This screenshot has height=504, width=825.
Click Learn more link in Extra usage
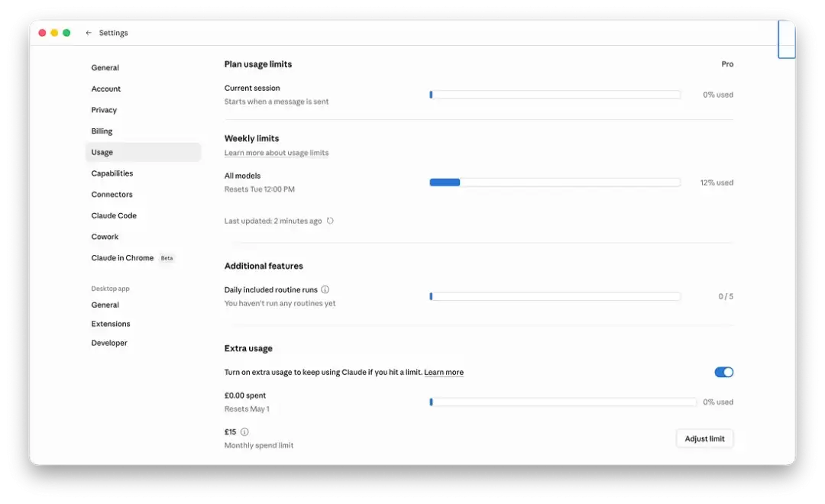[x=444, y=373]
